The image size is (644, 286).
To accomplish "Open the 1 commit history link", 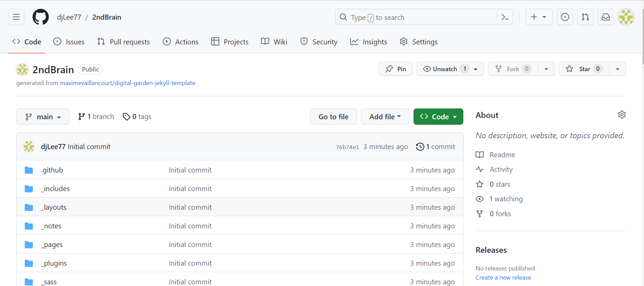I will coord(436,146).
